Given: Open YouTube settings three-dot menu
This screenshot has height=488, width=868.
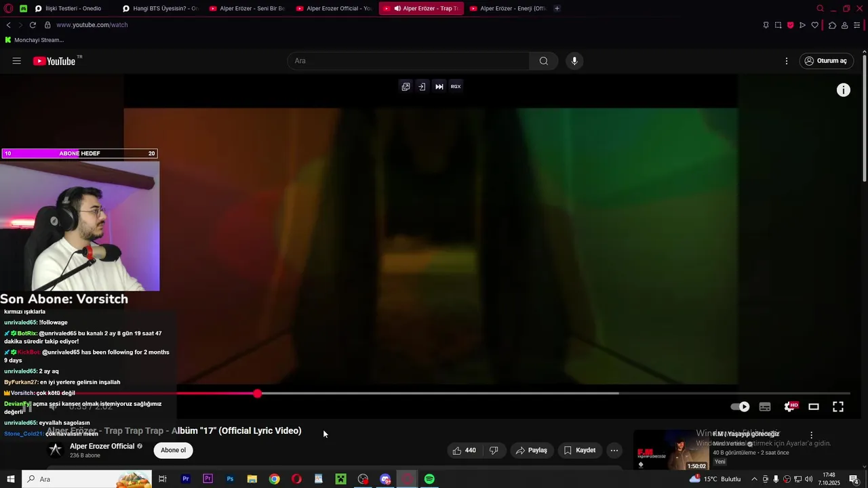Looking at the screenshot, I should pos(787,61).
